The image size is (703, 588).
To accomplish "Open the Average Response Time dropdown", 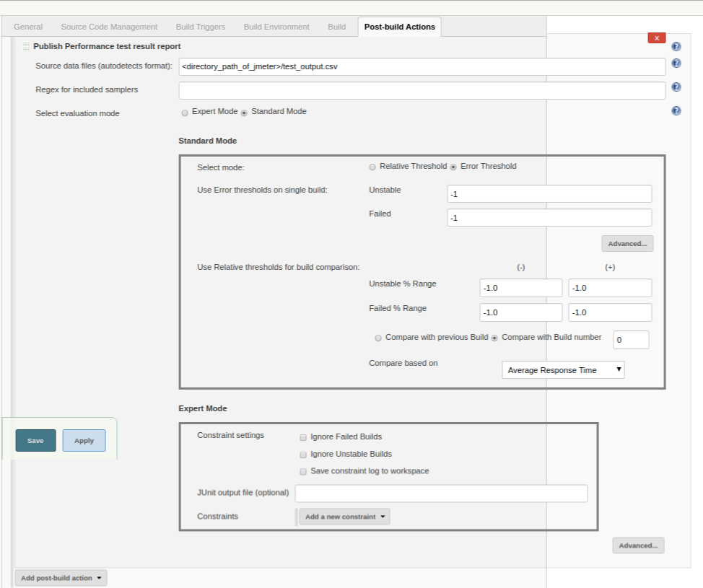I will [563, 370].
